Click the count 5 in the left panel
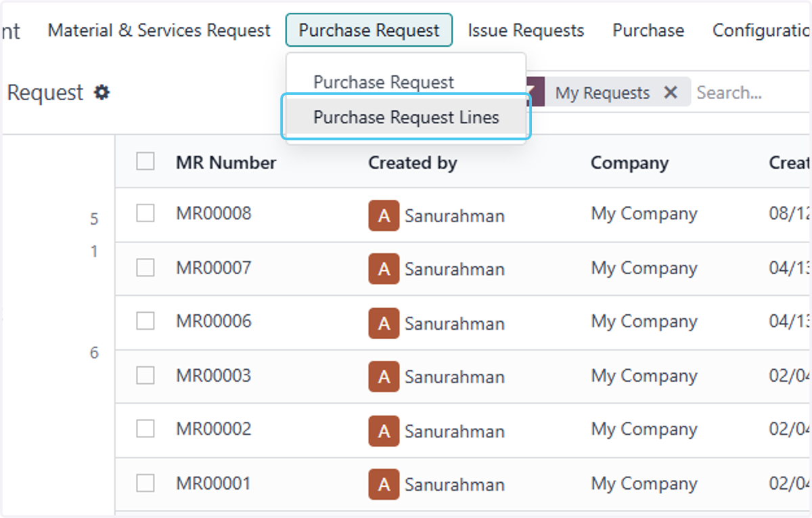The height and width of the screenshot is (518, 812). (x=94, y=219)
